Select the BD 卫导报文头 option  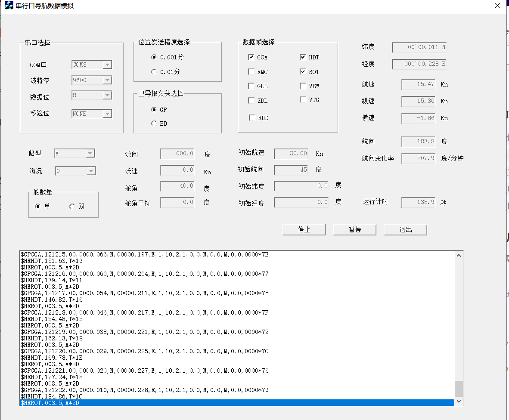pyautogui.click(x=154, y=123)
